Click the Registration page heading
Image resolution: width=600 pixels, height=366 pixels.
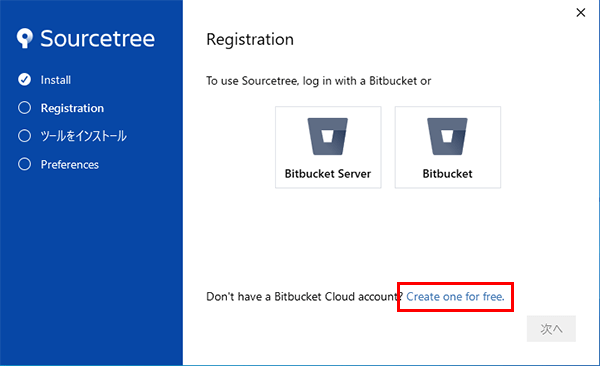pos(250,39)
